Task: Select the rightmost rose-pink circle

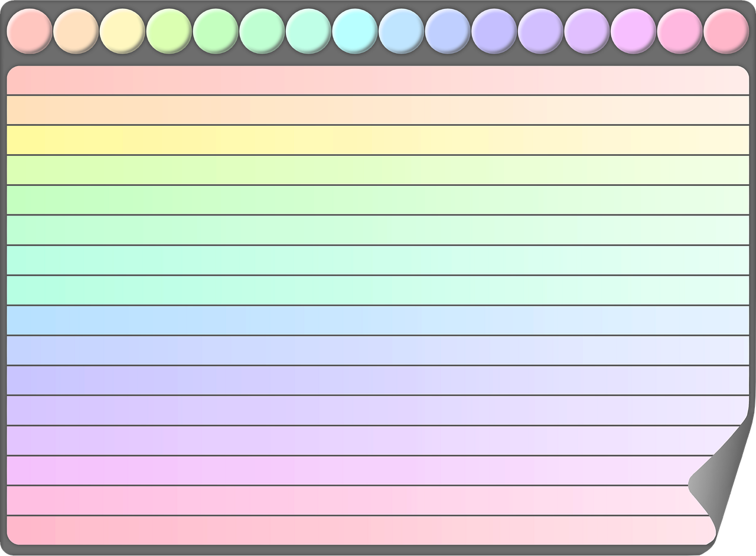Action: coord(726,31)
